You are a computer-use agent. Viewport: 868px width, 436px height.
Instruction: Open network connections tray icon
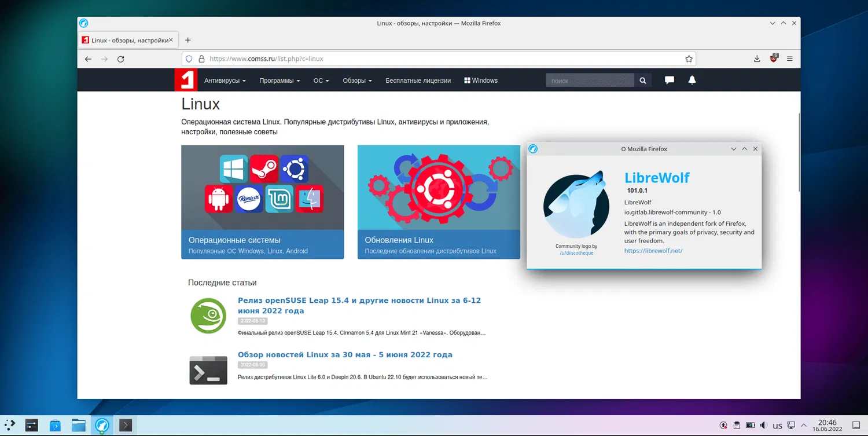point(792,426)
